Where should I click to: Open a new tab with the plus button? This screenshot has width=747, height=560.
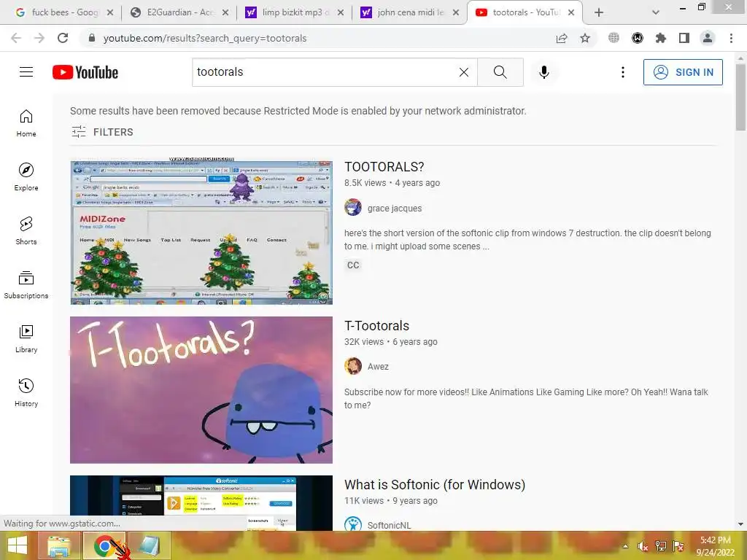(x=599, y=12)
